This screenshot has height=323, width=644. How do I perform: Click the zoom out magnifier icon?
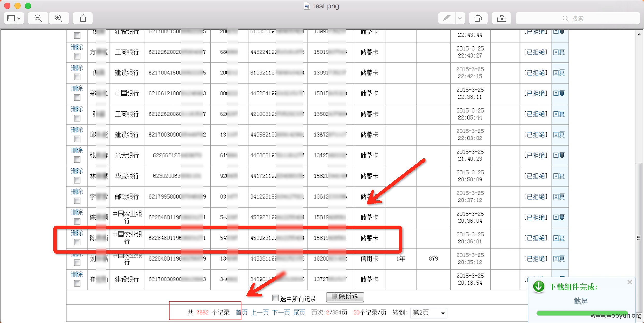point(38,18)
